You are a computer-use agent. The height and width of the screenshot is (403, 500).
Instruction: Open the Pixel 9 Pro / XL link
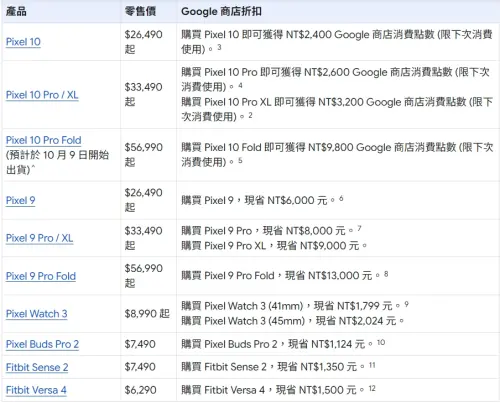pos(40,238)
